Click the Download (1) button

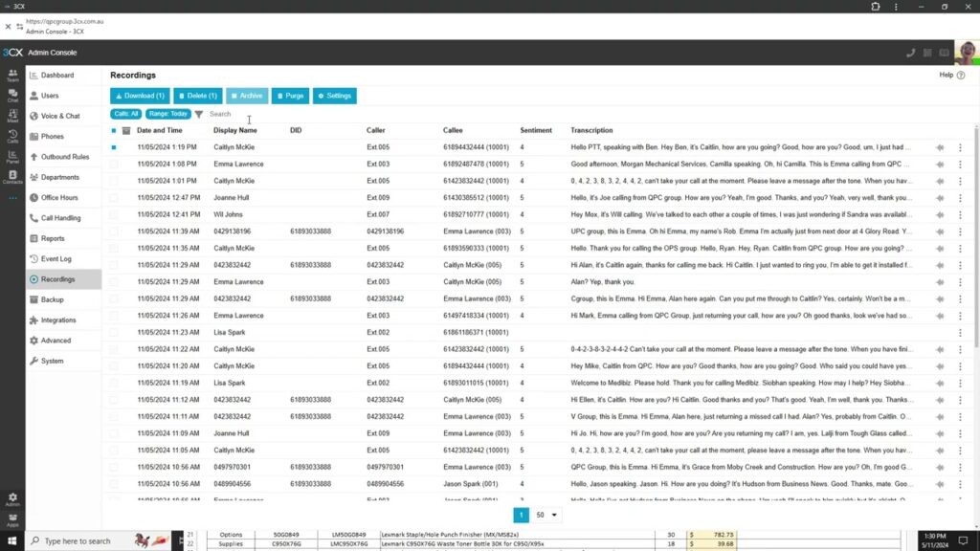[x=140, y=96]
